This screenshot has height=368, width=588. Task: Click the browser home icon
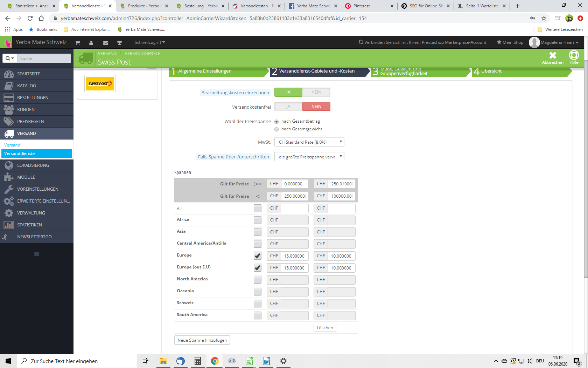pyautogui.click(x=41, y=18)
